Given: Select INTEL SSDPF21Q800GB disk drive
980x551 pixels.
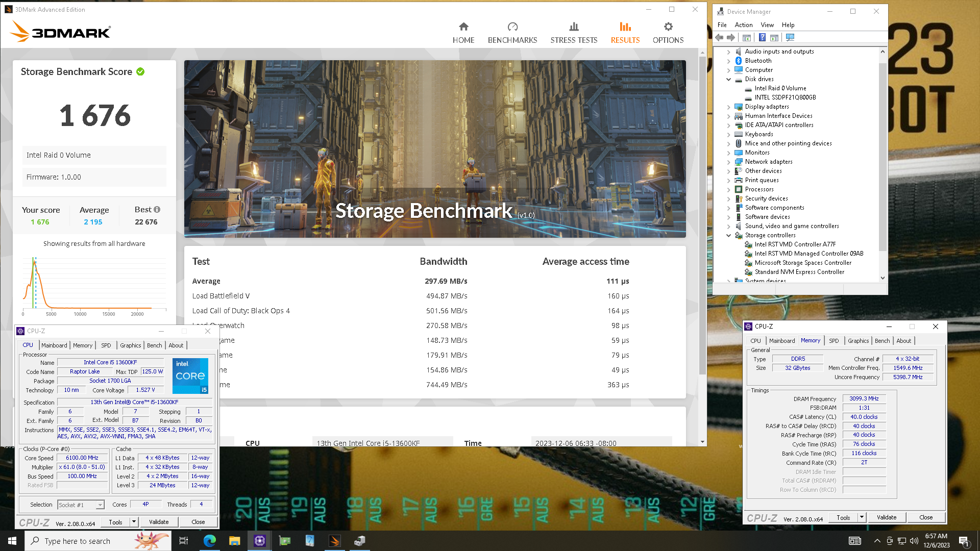Looking at the screenshot, I should coord(785,97).
